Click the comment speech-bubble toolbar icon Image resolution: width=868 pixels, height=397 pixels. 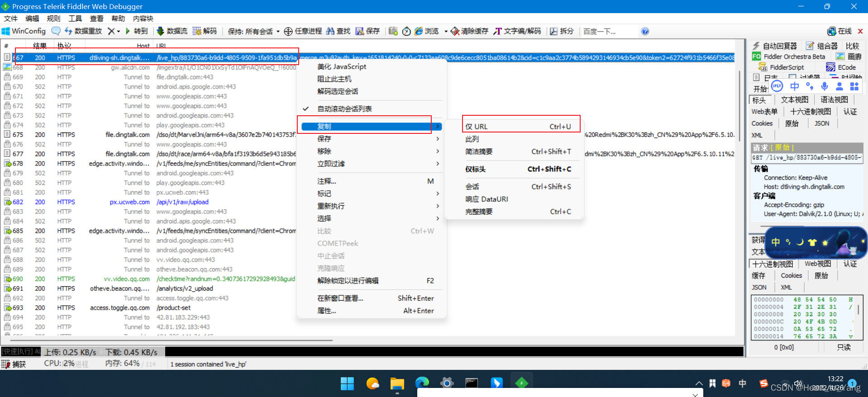56,31
